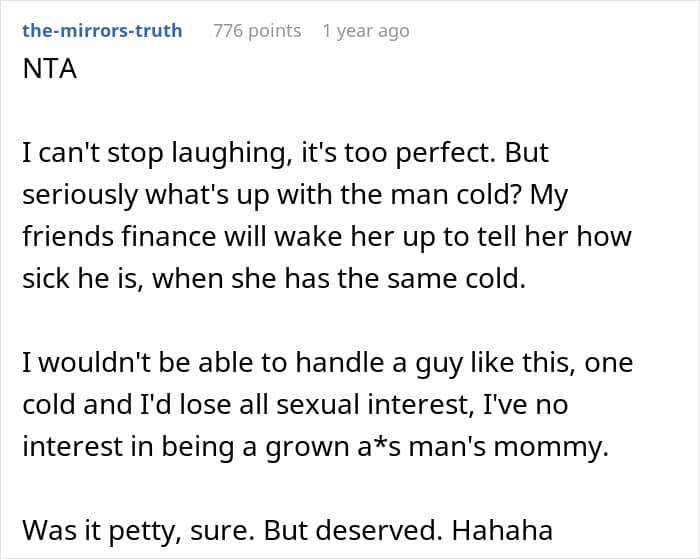
Task: Click the "1 year ago" timestamp
Action: point(365,30)
